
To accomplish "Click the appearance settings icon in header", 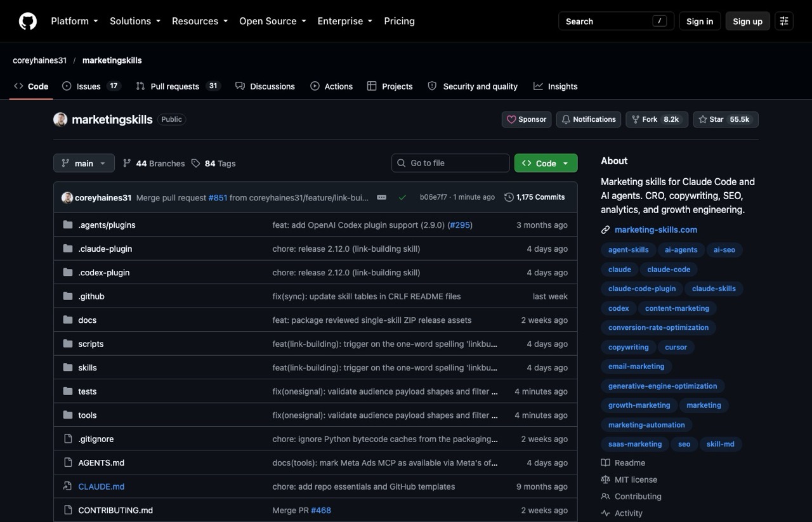I will point(784,21).
